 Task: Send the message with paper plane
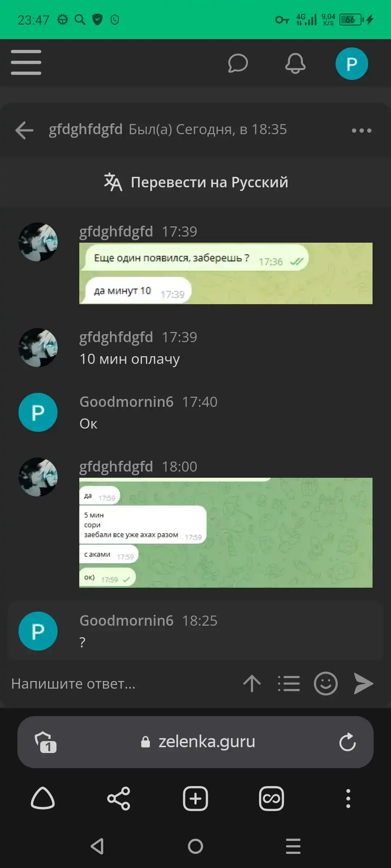coord(363,684)
